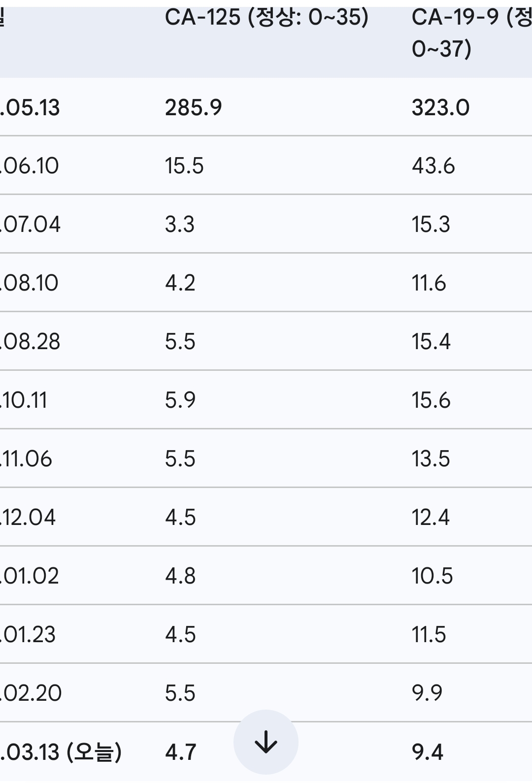The image size is (532, 783).
Task: Tap the scroll-down arrow button
Action: pyautogui.click(x=266, y=742)
